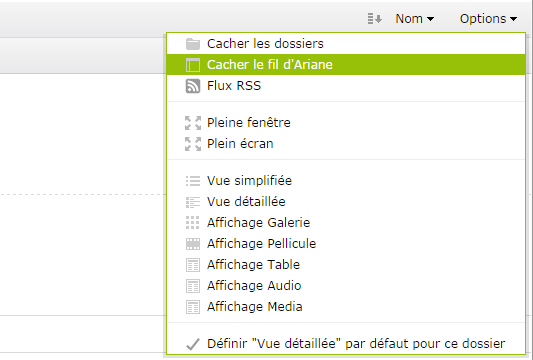Click the small arrow next to Options
The height and width of the screenshot is (360, 533).
pos(513,19)
